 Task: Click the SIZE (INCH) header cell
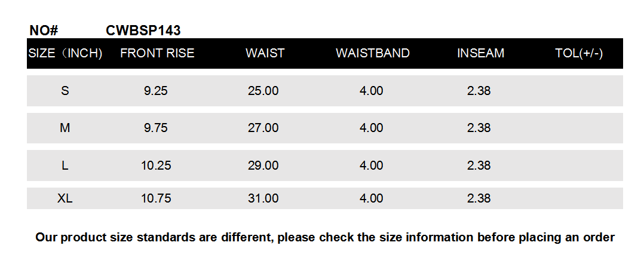(65, 53)
